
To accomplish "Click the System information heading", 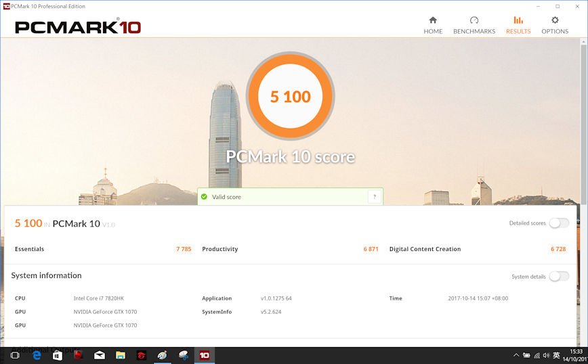I will [x=46, y=275].
